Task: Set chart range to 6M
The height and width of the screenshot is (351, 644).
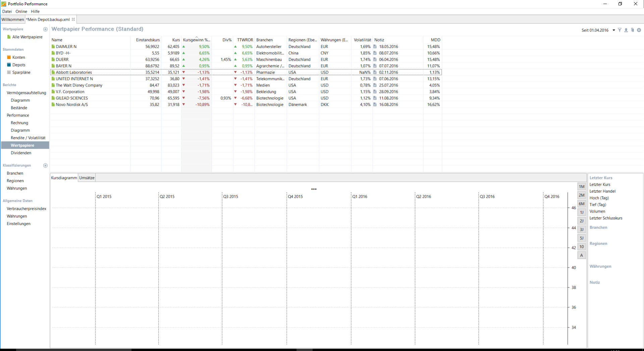Action: point(582,204)
